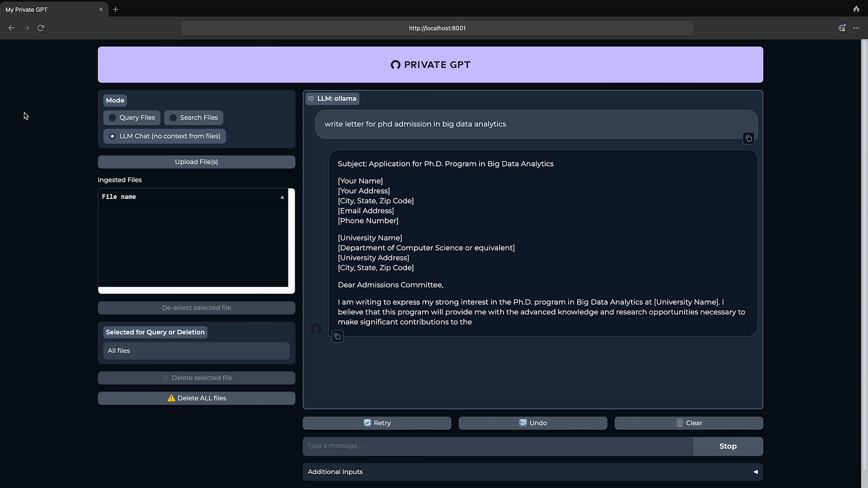
Task: Click the browser extension globe icon
Action: pos(841,28)
